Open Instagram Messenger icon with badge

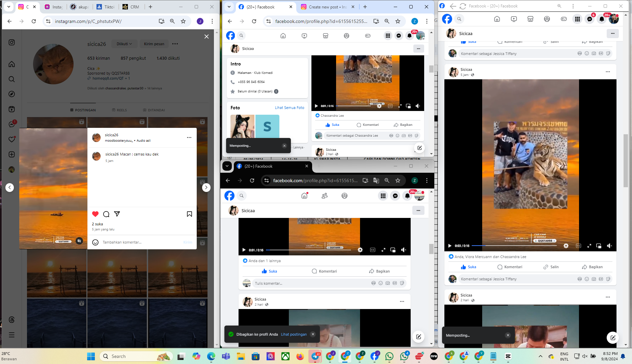[12, 124]
